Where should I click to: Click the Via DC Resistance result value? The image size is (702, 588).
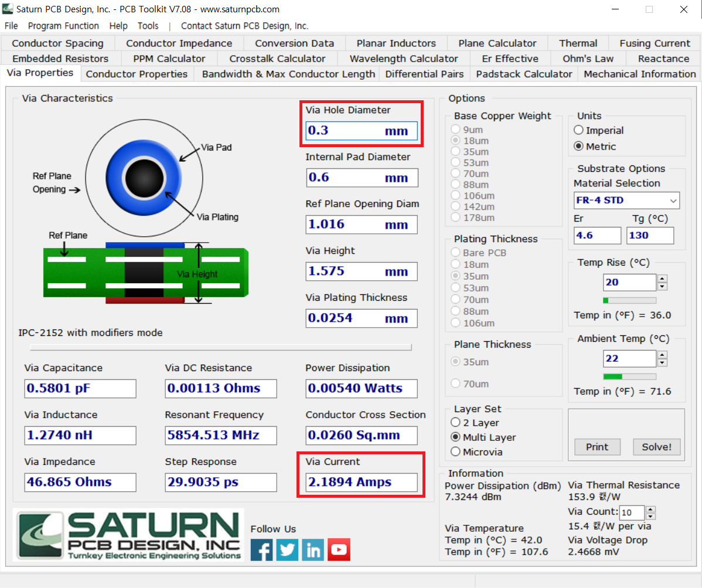(x=221, y=389)
